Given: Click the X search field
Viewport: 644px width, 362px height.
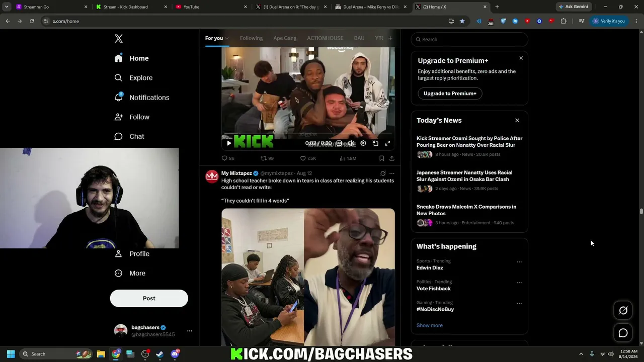Looking at the screenshot, I should click(469, 39).
